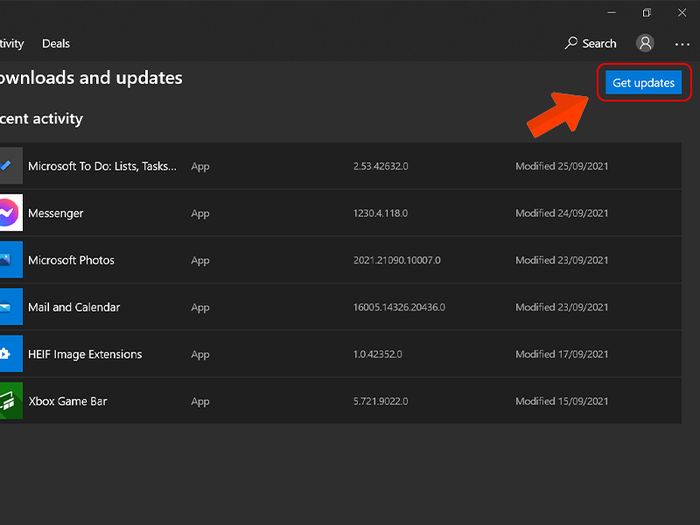Viewport: 700px width, 525px height.
Task: Click version 2.53.42632.0
Action: 381,166
